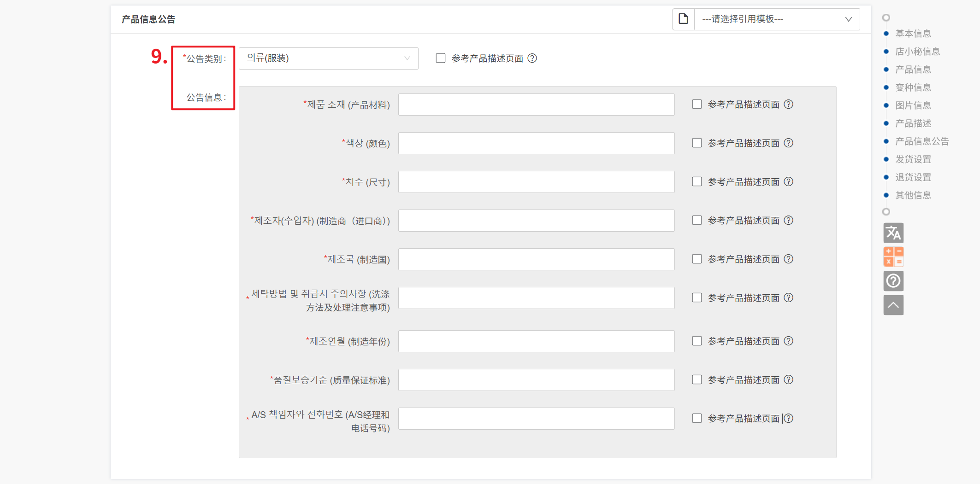Viewport: 980px width, 484px height.
Task: Expand the 公告类别 dropdown showing 의류(服装)
Action: coord(328,58)
